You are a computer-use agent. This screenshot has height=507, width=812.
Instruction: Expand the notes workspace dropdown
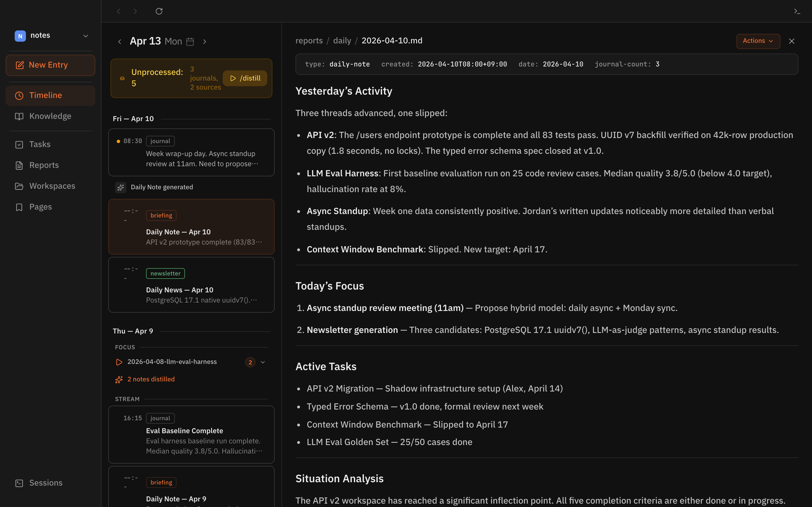85,35
